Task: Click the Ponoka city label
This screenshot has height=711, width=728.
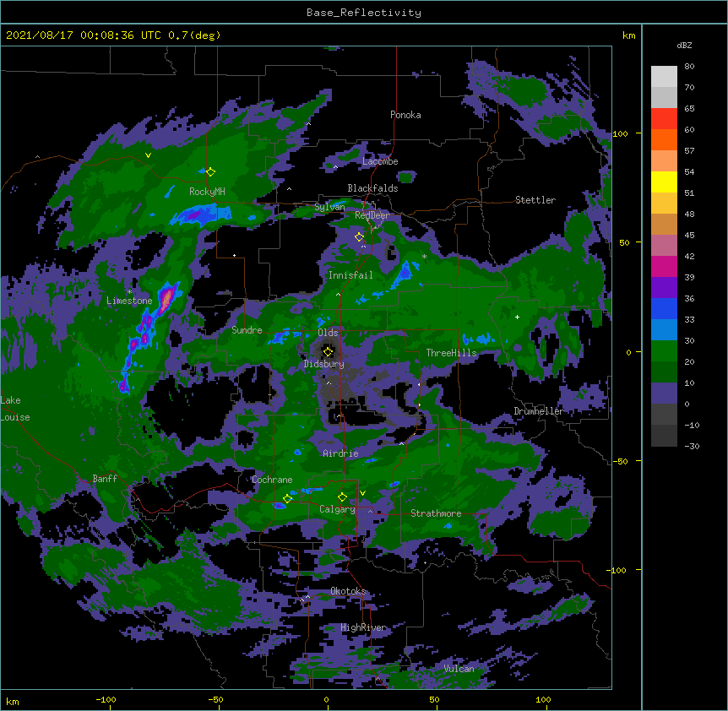Action: coord(405,115)
